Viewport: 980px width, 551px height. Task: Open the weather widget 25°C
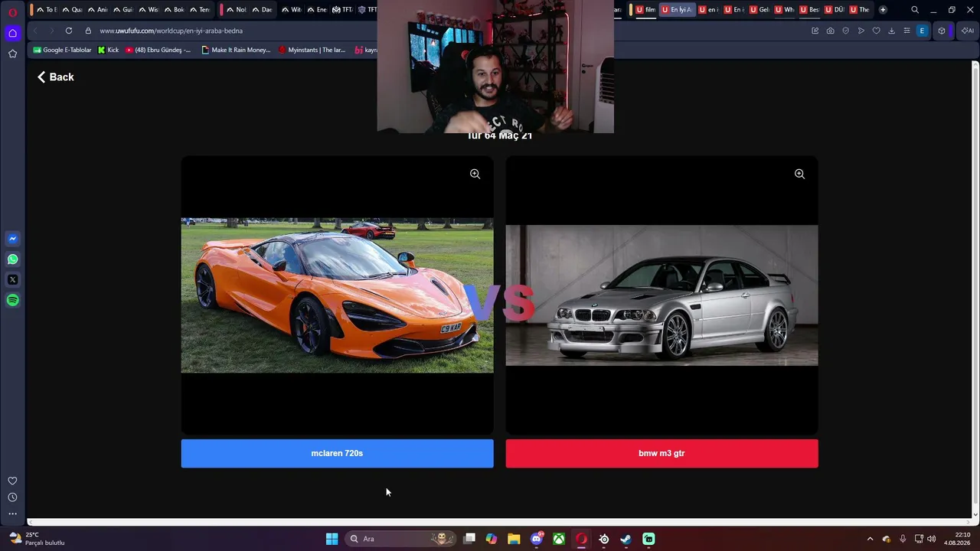[x=37, y=539]
